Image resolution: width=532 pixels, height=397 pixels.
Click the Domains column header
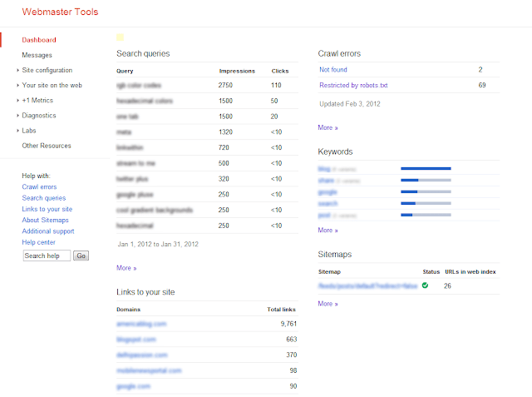tap(128, 310)
